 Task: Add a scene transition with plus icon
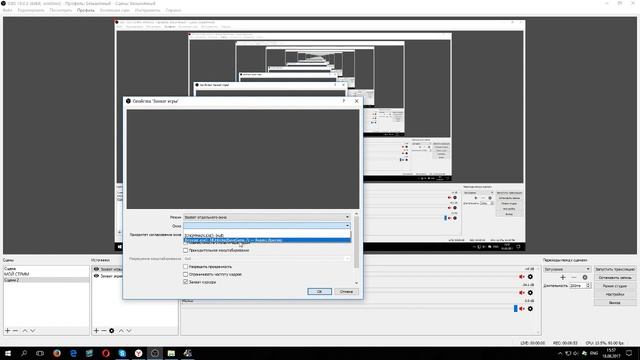point(562,277)
